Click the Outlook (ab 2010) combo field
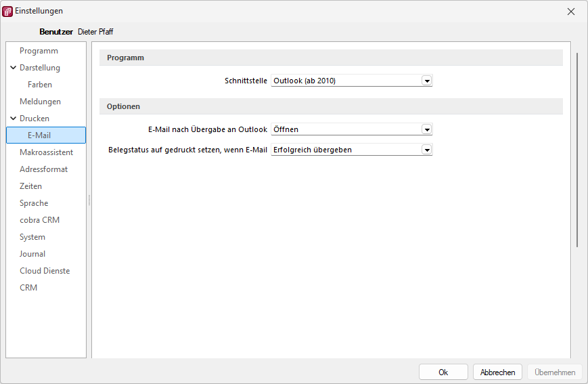The height and width of the screenshot is (384, 588). pyautogui.click(x=351, y=81)
